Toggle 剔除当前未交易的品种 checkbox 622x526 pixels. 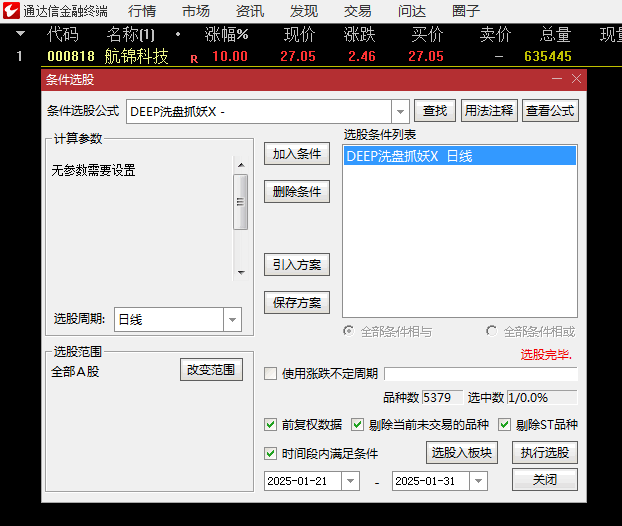(x=357, y=424)
